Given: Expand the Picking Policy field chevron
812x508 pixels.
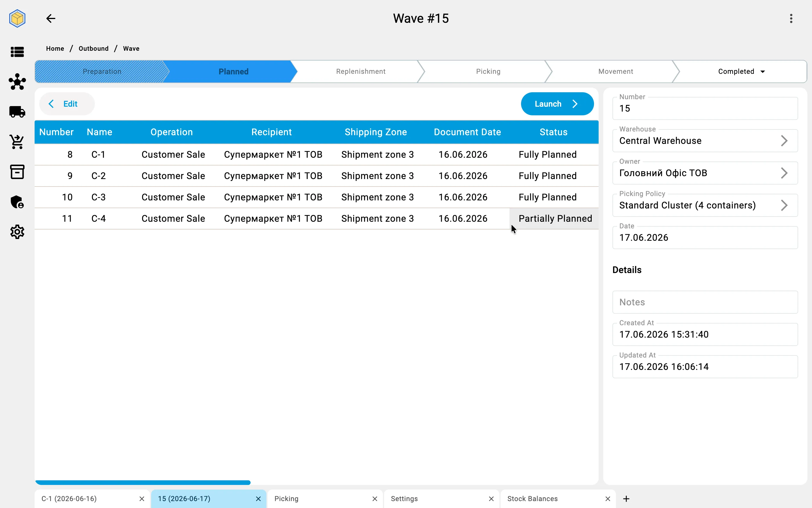Looking at the screenshot, I should pyautogui.click(x=784, y=205).
